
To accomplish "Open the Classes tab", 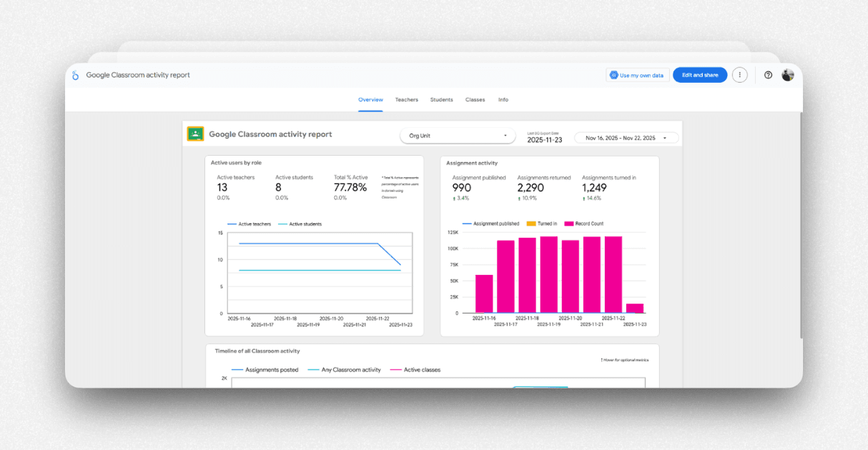I will point(475,99).
